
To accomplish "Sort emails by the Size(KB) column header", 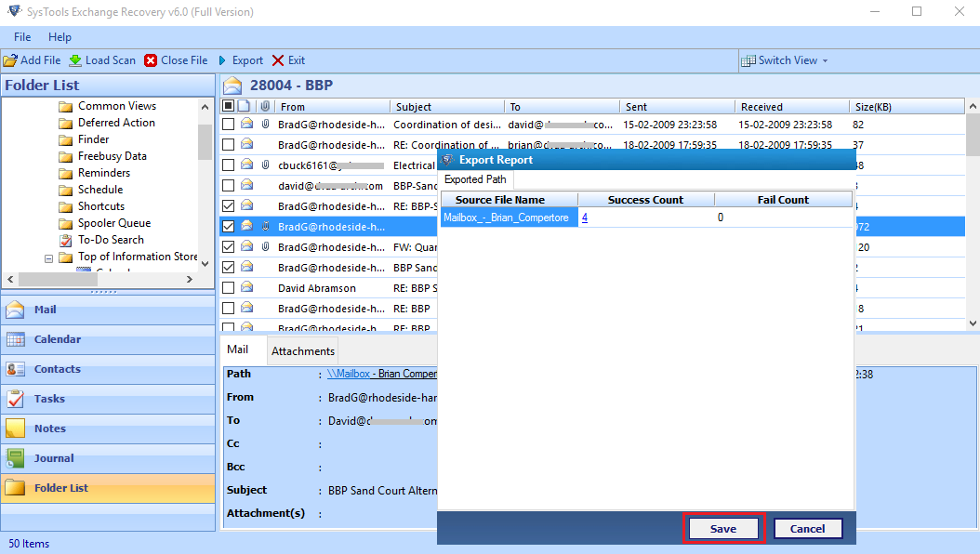I will 907,107.
